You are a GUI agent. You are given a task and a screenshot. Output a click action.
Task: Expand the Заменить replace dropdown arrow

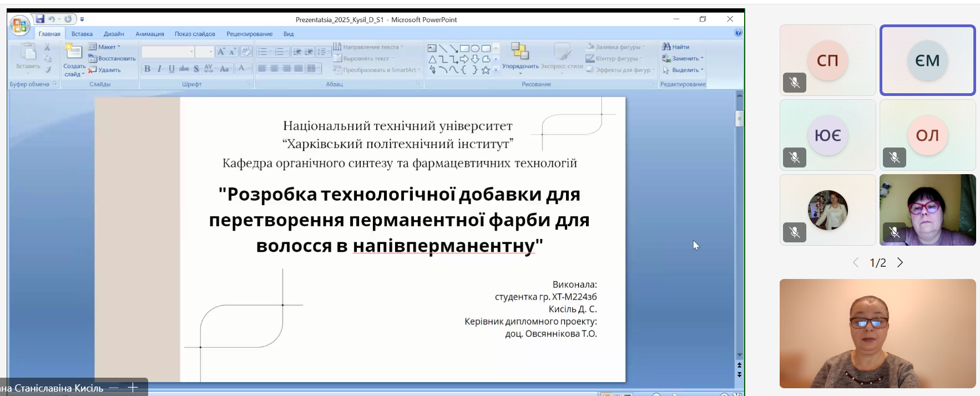[x=702, y=59]
